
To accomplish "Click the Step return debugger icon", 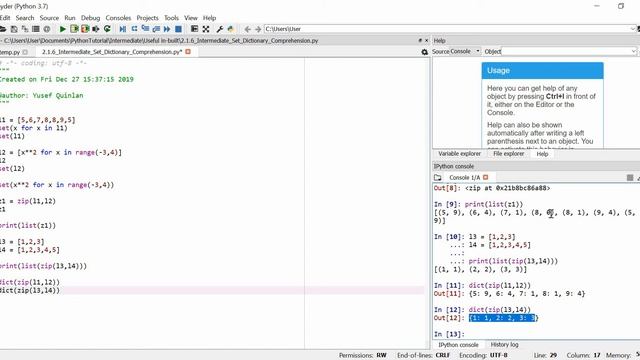I will (156, 29).
